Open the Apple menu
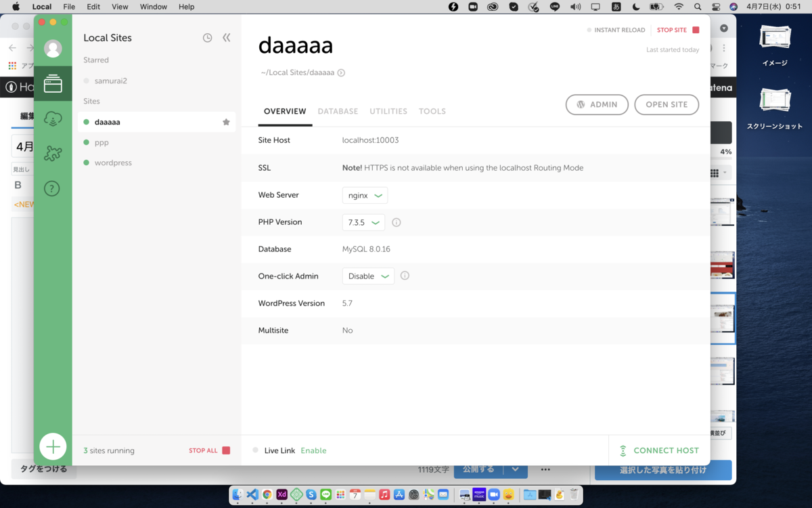 (x=16, y=7)
